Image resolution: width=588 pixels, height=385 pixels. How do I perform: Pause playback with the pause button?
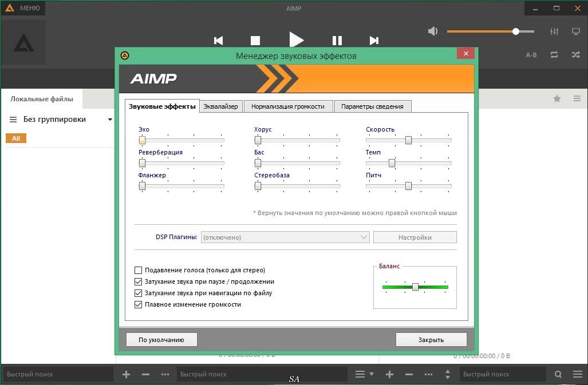tap(337, 41)
